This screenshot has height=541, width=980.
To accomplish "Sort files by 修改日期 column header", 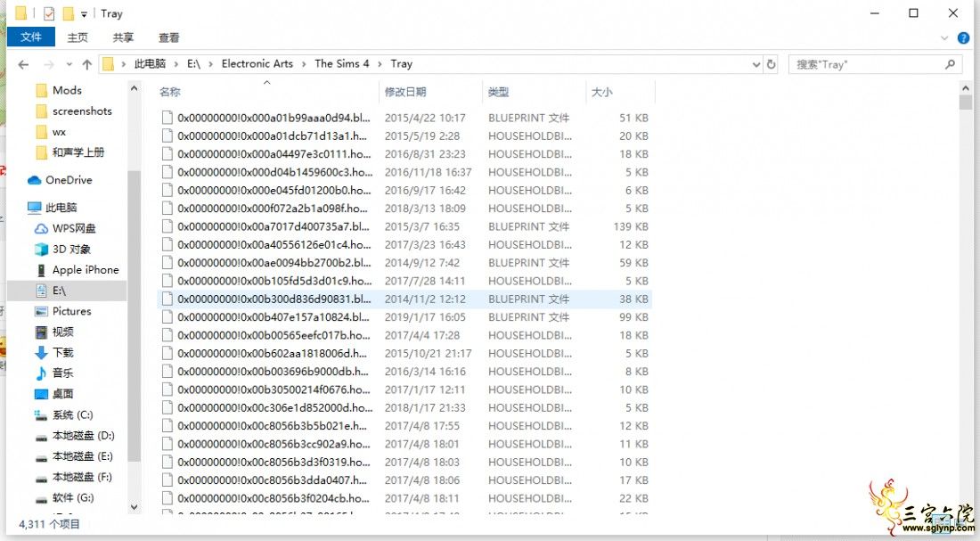I will (x=405, y=93).
